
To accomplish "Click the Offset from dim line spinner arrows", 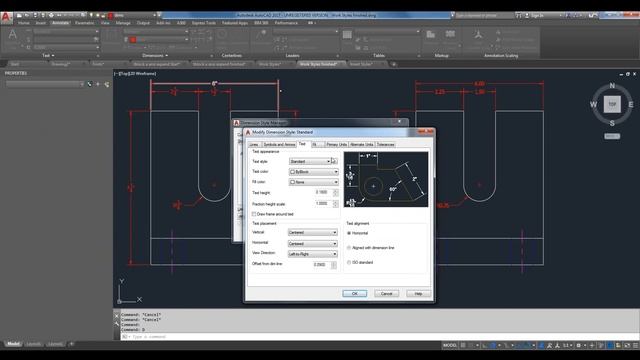I will tap(334, 265).
